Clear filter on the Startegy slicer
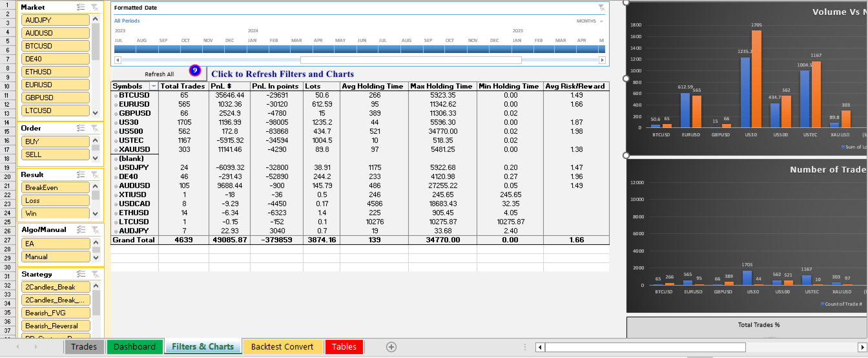The width and height of the screenshot is (868, 358). coord(95,274)
